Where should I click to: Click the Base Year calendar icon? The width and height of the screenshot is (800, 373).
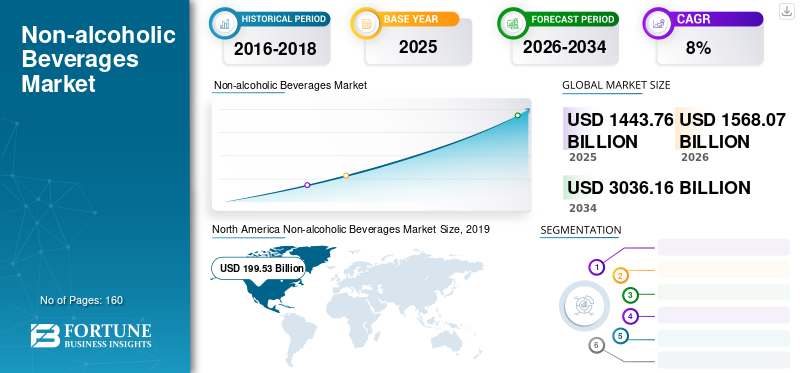[365, 23]
